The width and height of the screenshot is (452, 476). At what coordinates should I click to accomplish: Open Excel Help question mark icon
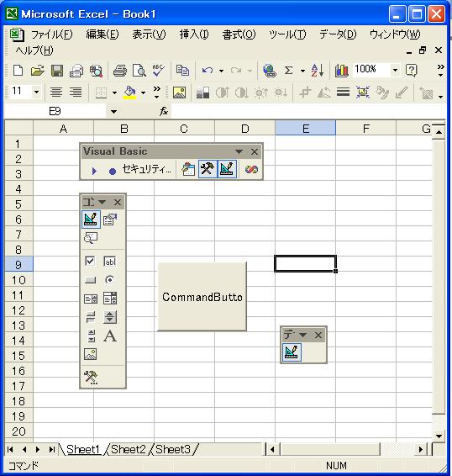point(412,71)
